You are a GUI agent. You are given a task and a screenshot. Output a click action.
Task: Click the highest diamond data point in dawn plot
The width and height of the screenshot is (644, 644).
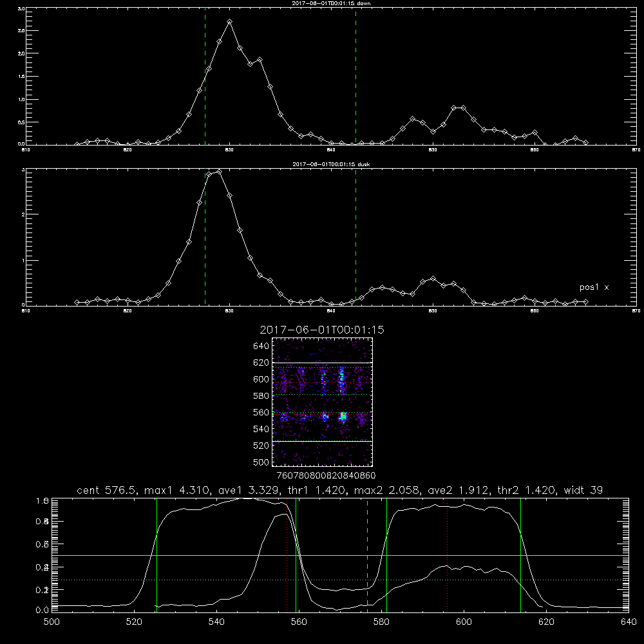click(230, 21)
